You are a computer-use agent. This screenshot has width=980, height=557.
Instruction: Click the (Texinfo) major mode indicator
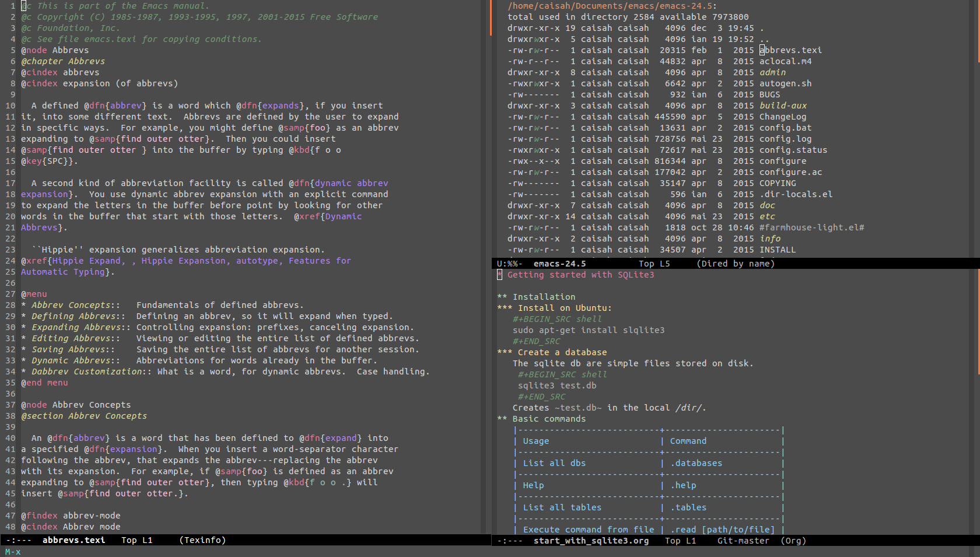pos(202,540)
